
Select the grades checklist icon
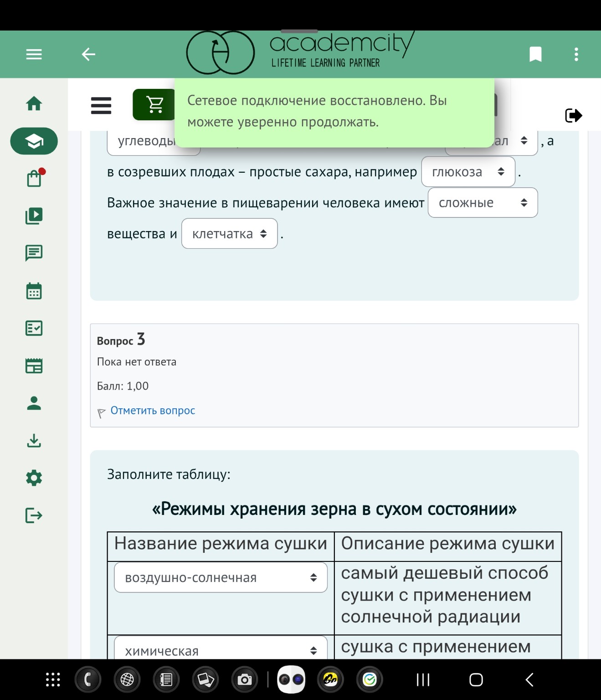[x=34, y=328]
